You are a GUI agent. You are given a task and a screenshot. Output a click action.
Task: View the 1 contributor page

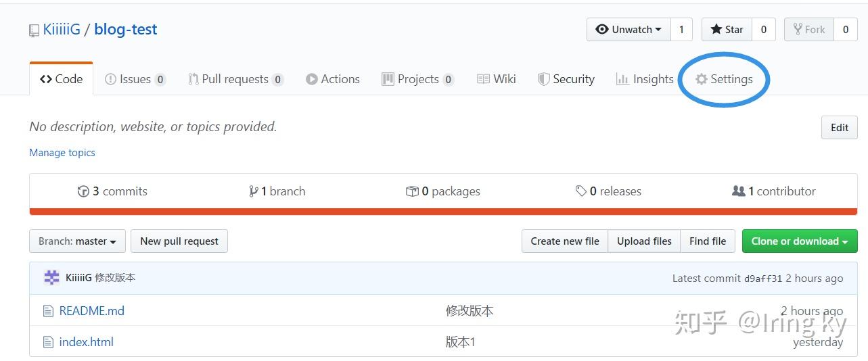(774, 191)
